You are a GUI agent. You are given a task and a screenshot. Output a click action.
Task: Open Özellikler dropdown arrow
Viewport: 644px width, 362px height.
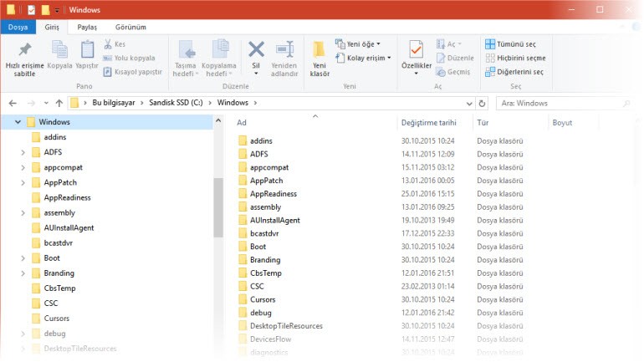click(x=416, y=74)
